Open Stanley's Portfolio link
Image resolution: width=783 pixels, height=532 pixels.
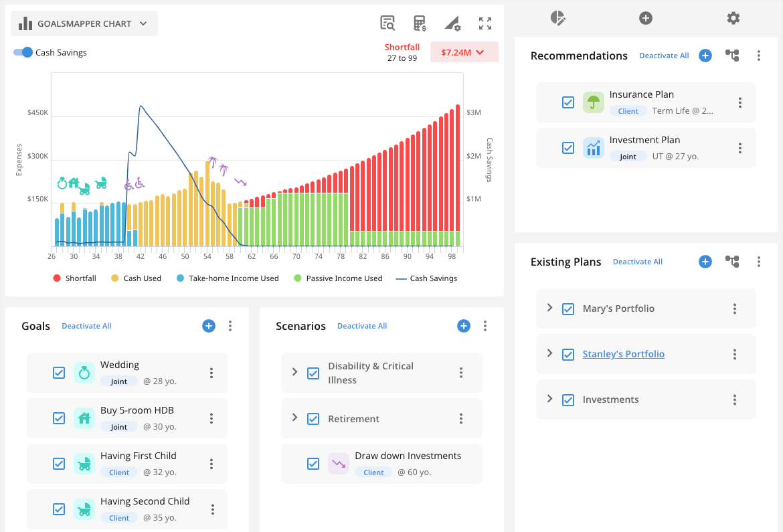(623, 354)
